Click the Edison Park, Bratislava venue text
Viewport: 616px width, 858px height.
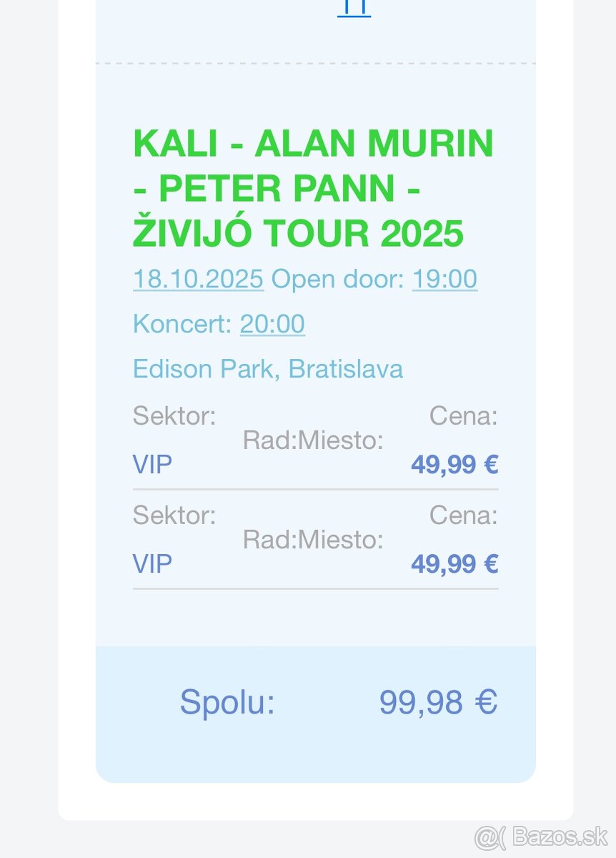(268, 369)
